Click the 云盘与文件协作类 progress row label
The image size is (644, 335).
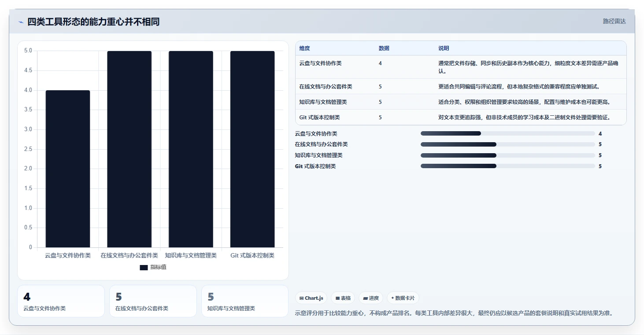(x=316, y=134)
